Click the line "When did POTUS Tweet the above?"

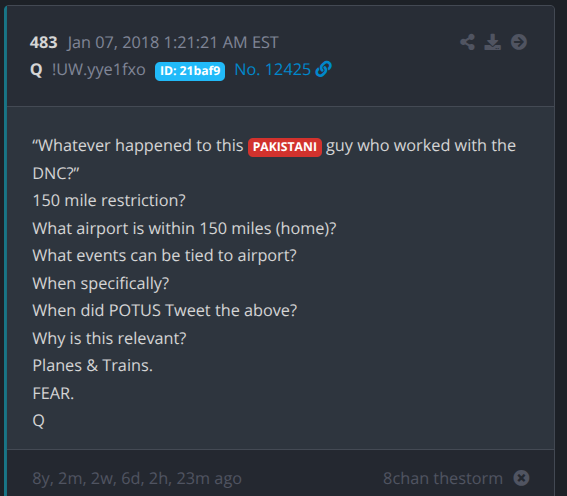[x=165, y=311]
